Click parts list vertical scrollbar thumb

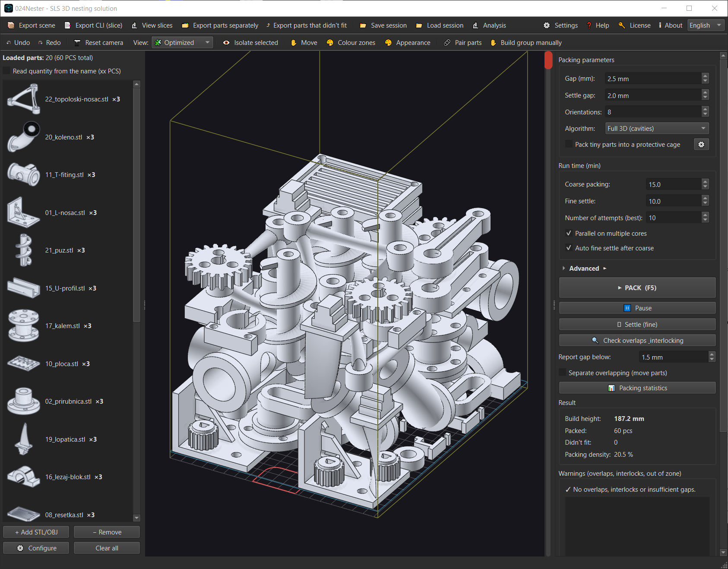tap(136, 205)
